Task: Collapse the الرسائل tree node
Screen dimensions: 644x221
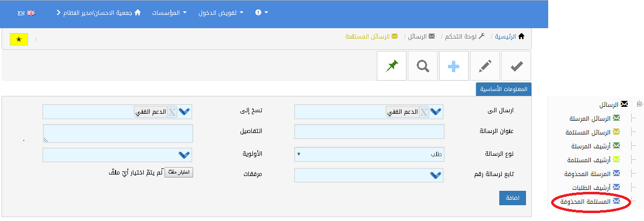Action: click(x=639, y=104)
